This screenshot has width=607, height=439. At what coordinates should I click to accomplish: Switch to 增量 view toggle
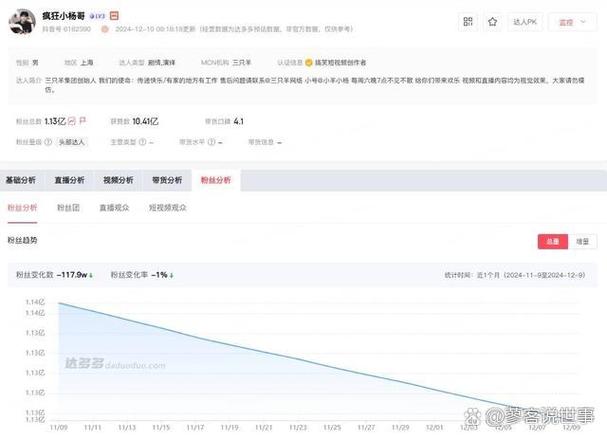coord(583,241)
